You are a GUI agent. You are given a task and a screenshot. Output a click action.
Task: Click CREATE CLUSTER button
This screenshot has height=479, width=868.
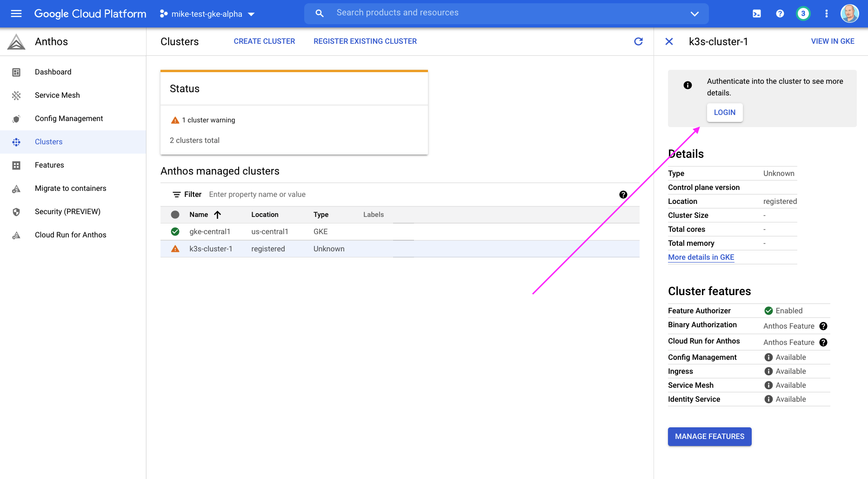(264, 41)
